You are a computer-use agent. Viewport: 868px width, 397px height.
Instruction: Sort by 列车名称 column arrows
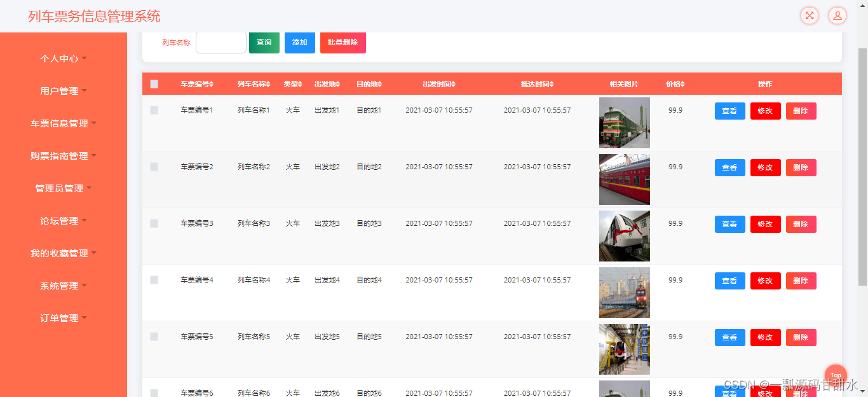pyautogui.click(x=268, y=84)
